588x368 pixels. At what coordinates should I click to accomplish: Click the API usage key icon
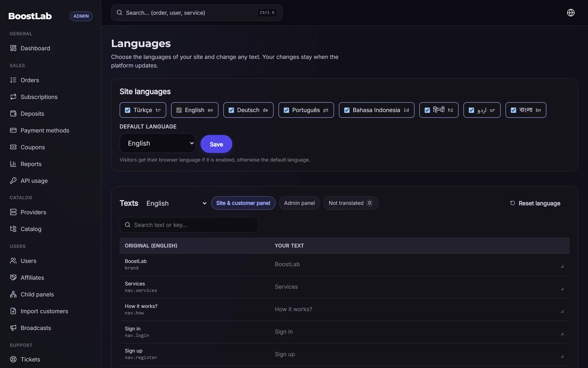pos(13,181)
